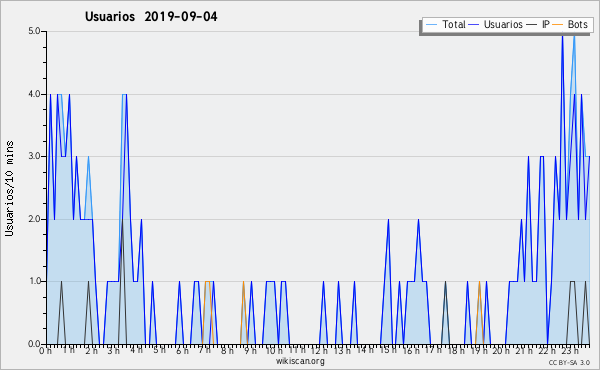The width and height of the screenshot is (600, 370).
Task: Click the '3 h' x-axis label
Action: [x=113, y=351]
